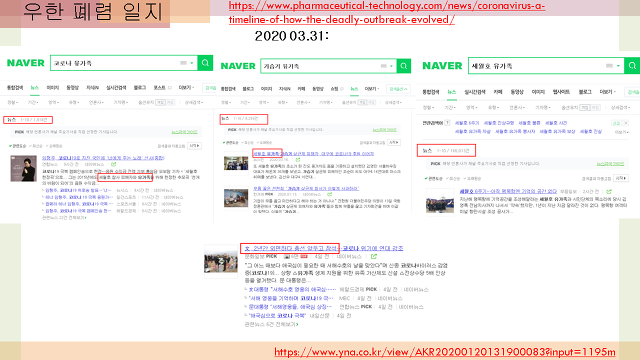
Task: Click the green share icon on the bottom 코로나 article
Action: (x=374, y=257)
